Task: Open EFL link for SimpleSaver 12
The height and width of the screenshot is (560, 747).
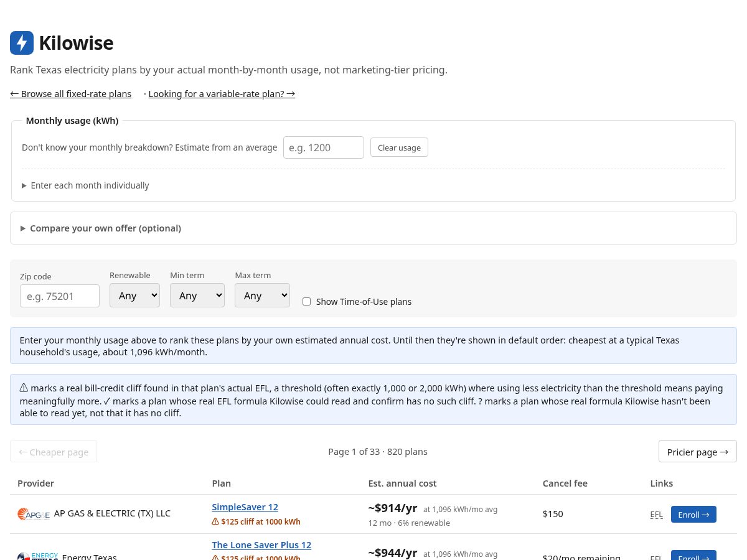Action: click(656, 515)
